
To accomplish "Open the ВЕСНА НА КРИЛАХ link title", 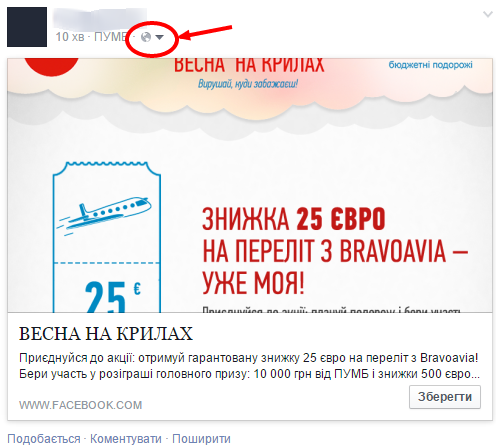I will [x=106, y=333].
